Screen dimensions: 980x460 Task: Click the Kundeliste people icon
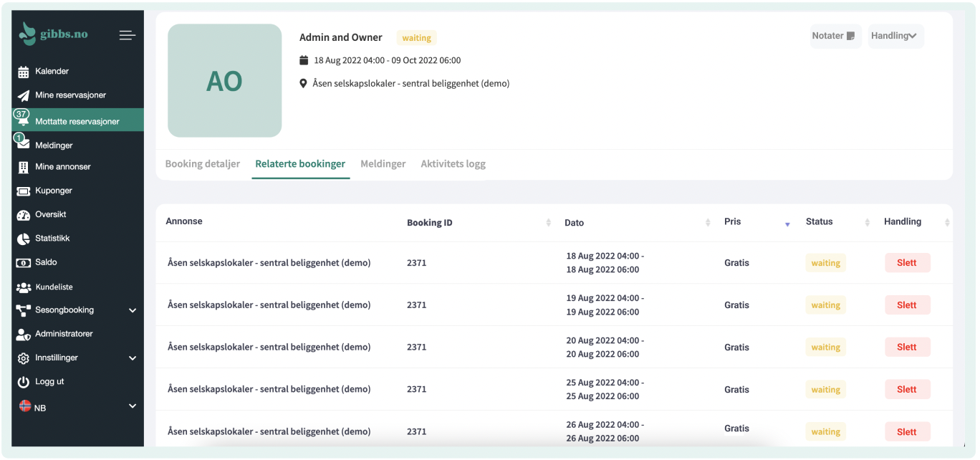point(24,287)
